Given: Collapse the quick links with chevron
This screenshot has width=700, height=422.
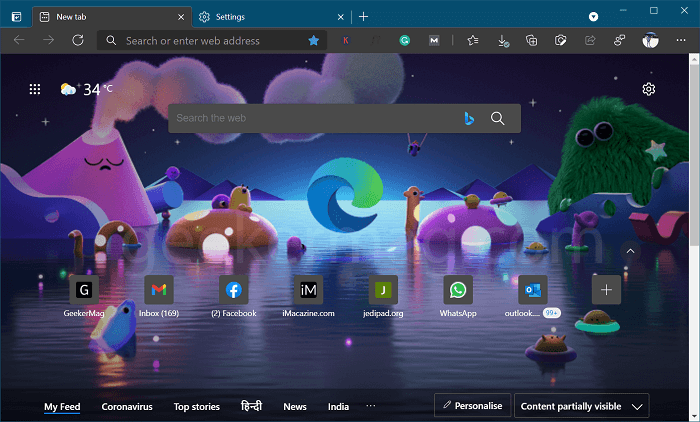Looking at the screenshot, I should tap(630, 251).
